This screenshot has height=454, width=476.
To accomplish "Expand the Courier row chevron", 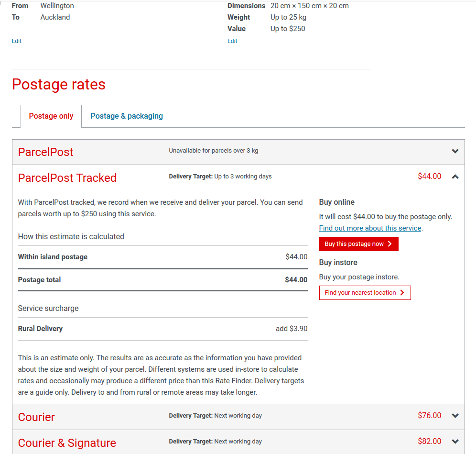I will coord(455,416).
